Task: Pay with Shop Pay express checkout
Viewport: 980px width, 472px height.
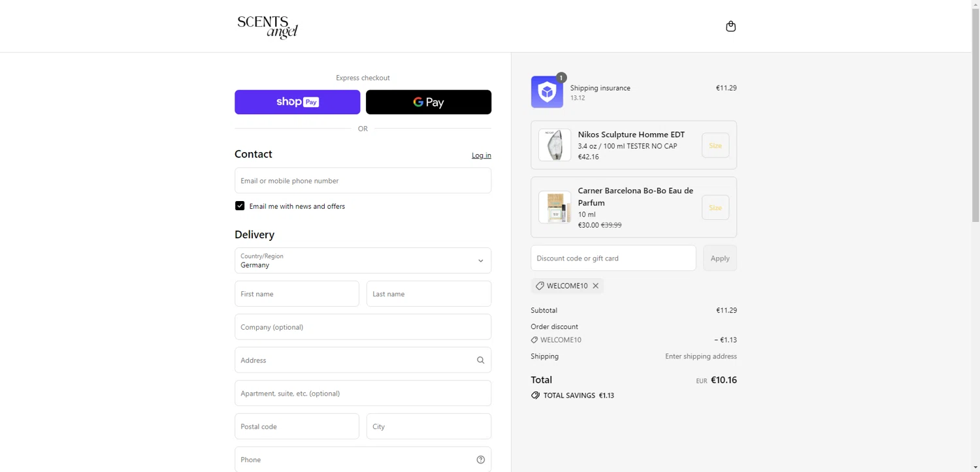Action: pos(297,102)
